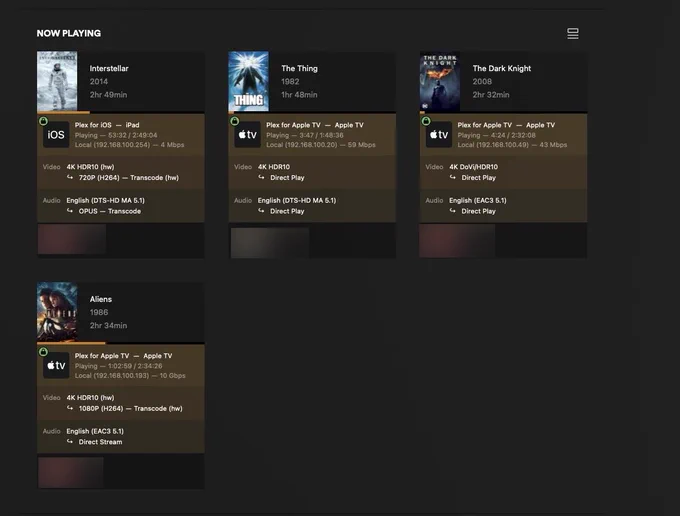Screen dimensions: 680x516
Task: Click the Apple TV icon for The Thing
Action: pyautogui.click(x=248, y=135)
